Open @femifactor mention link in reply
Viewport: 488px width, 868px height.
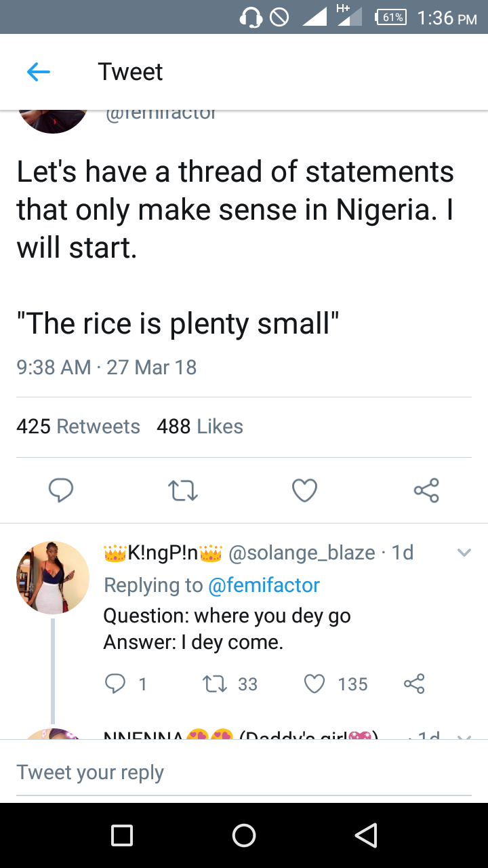point(264,585)
